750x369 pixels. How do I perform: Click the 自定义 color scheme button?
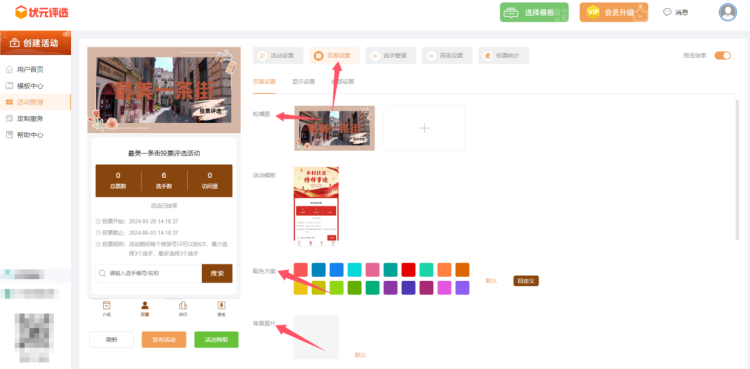click(x=526, y=281)
